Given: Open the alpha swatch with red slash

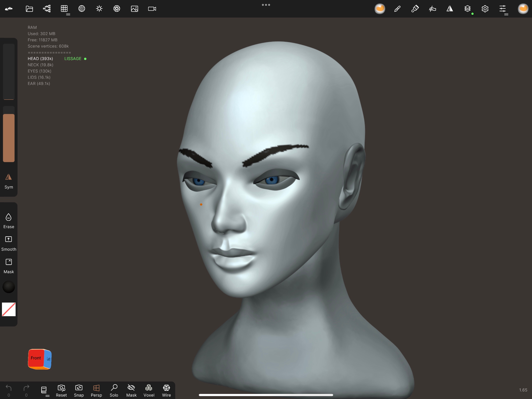Looking at the screenshot, I should point(9,309).
